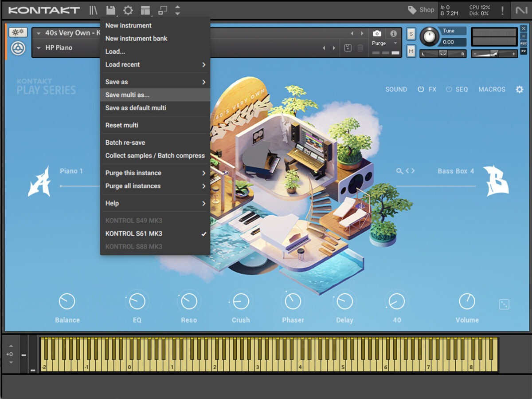The width and height of the screenshot is (532, 399).
Task: Click the randomize dice icon
Action: (x=504, y=304)
